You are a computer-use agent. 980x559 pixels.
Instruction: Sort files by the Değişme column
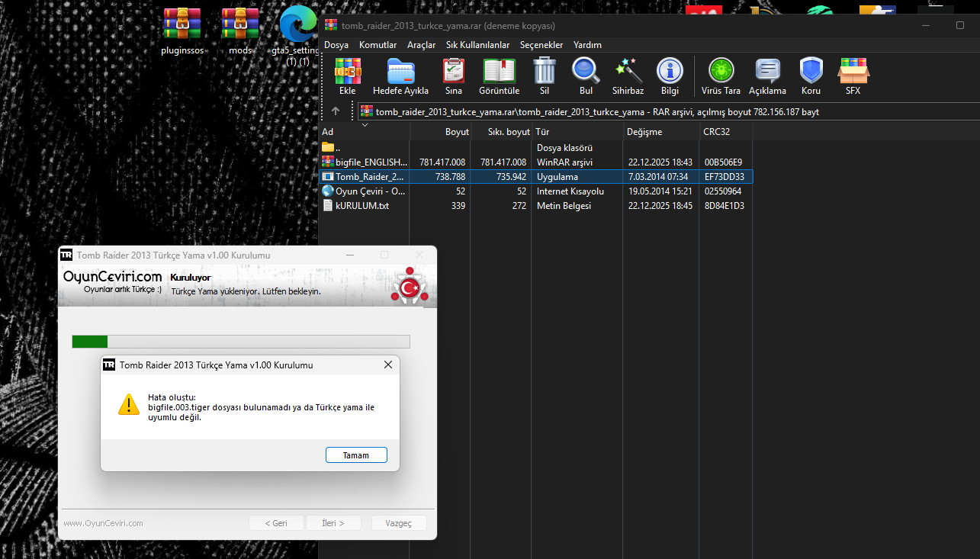pos(661,132)
